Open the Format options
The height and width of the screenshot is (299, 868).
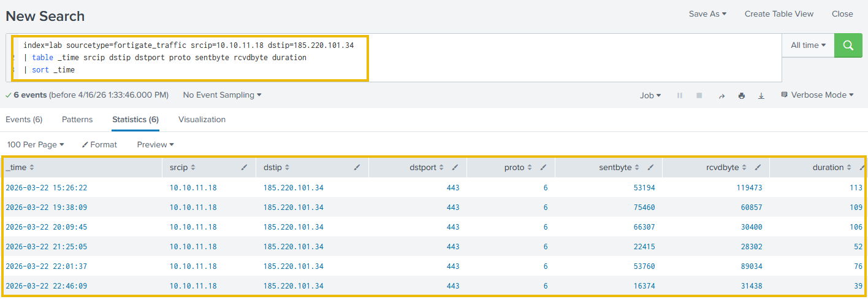(99, 145)
